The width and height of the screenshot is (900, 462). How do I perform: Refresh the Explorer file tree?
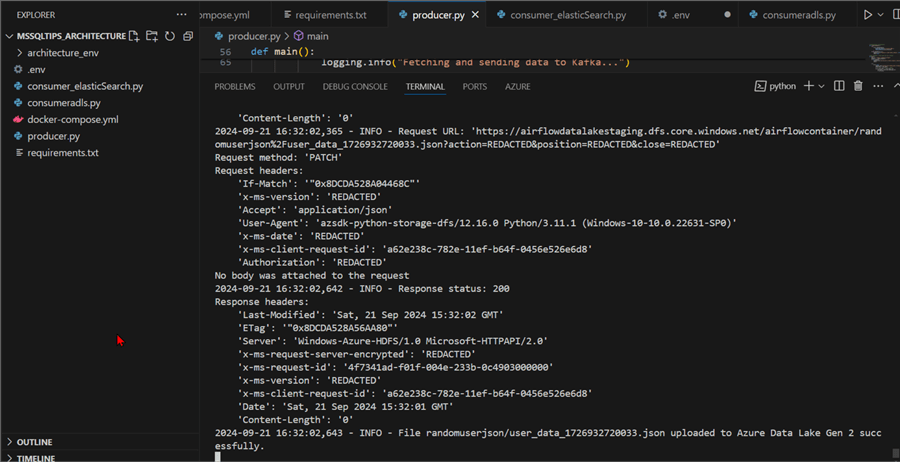(x=170, y=36)
